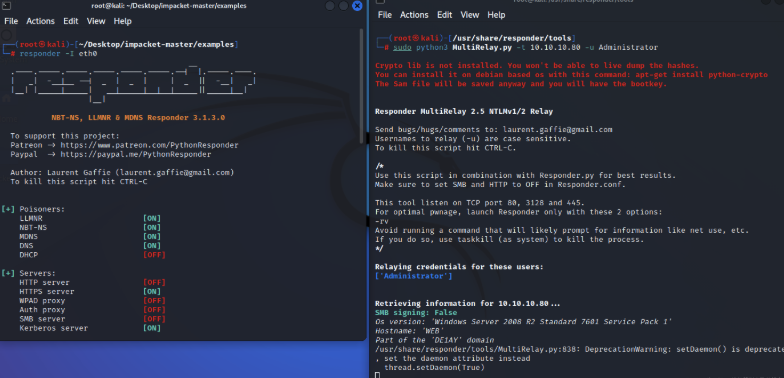The width and height of the screenshot is (784, 378).
Task: Click terminal icon in left window title bar
Action: pyautogui.click(x=6, y=6)
